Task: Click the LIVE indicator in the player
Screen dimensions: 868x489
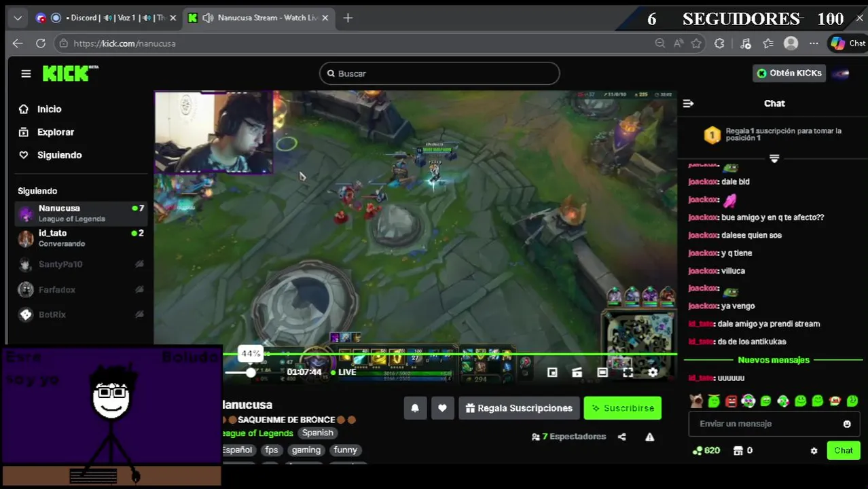Action: [x=343, y=372]
